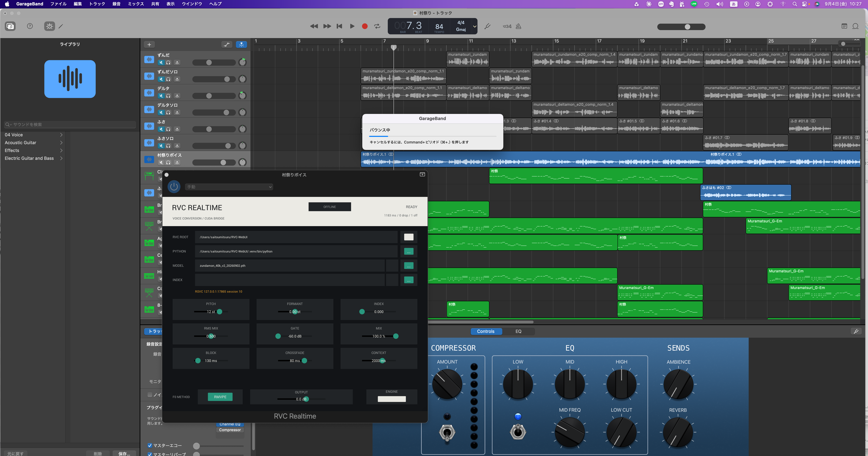The height and width of the screenshot is (456, 868).
Task: Click the plugin window link expand icon
Action: tap(422, 175)
